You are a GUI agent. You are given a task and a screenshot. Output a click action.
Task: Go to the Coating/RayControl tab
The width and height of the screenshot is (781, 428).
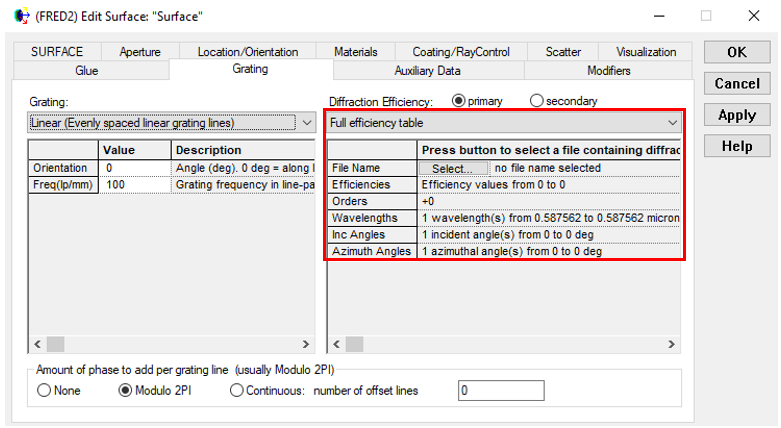(460, 52)
